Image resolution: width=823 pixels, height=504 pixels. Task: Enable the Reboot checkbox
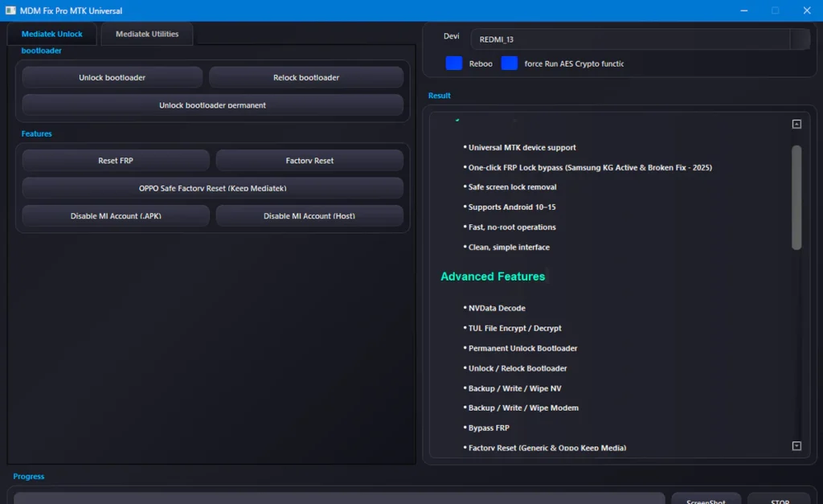pyautogui.click(x=454, y=64)
